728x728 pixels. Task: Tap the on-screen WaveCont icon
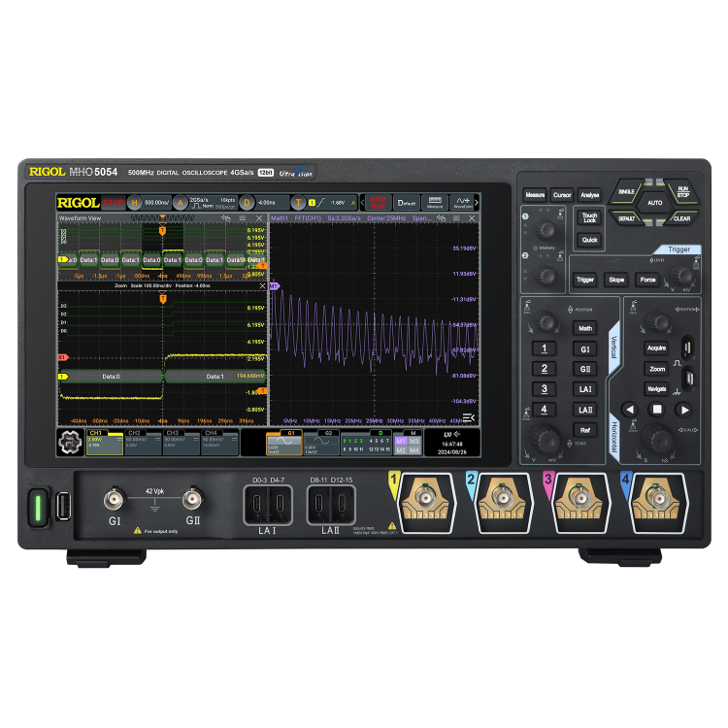pyautogui.click(x=462, y=203)
